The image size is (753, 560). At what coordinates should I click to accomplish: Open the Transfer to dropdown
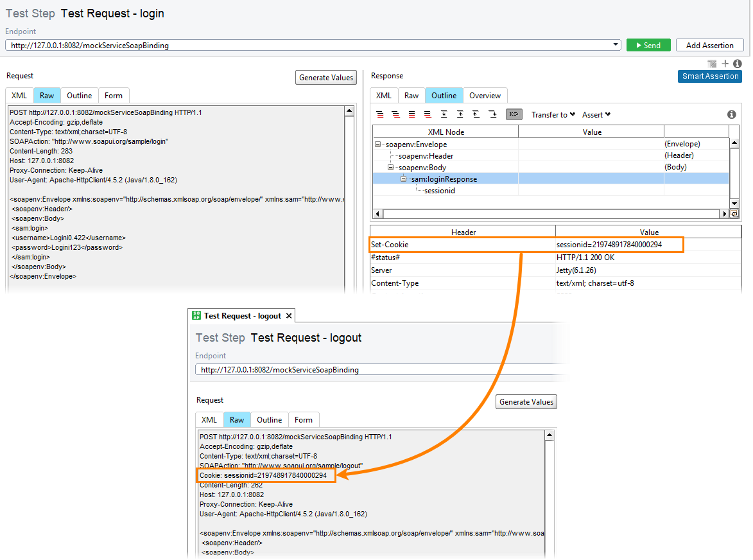(x=553, y=114)
